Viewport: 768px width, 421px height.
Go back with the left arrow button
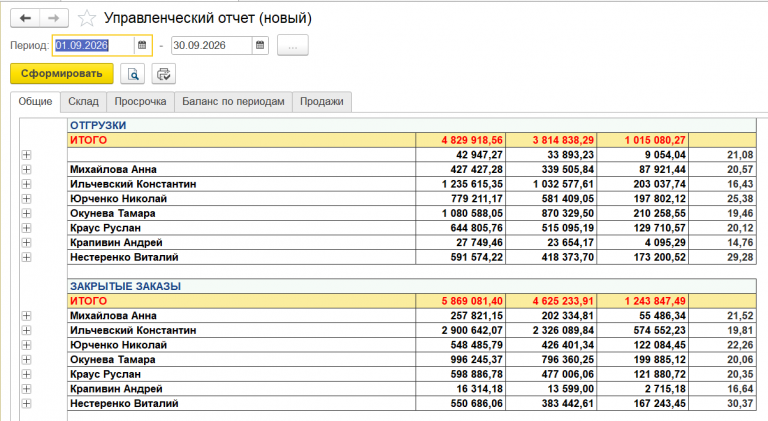tap(25, 18)
